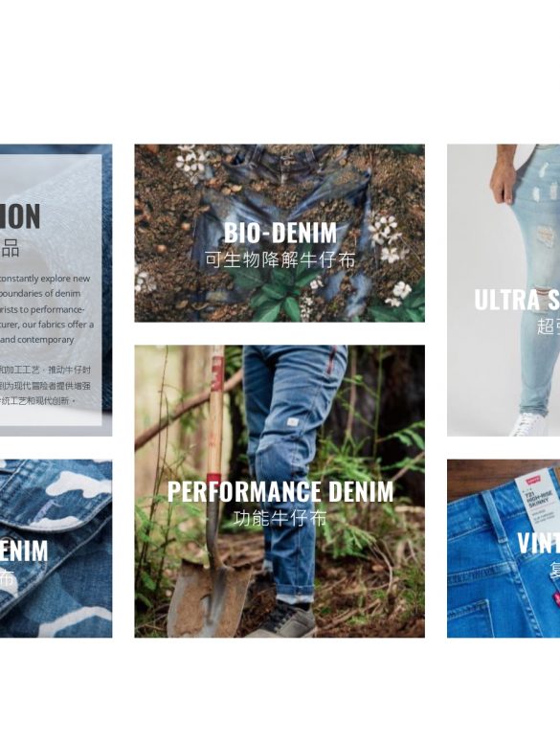Screen dimensions: 560x742
Task: Click the white sneaker in the ripped jeans photo
Action: point(527,424)
